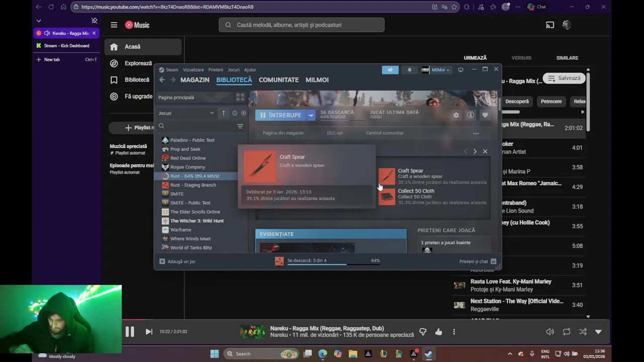Open DLC-uri link for Rust
The width and height of the screenshot is (644, 362).
(x=335, y=133)
